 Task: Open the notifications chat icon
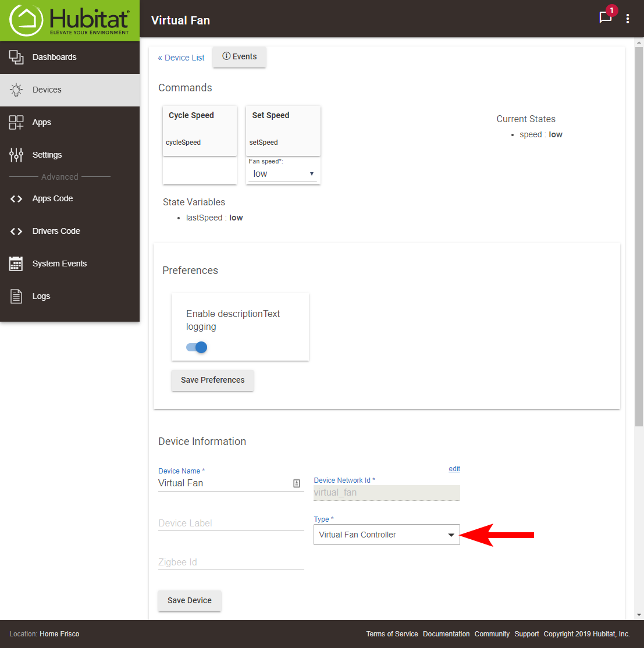click(x=606, y=18)
